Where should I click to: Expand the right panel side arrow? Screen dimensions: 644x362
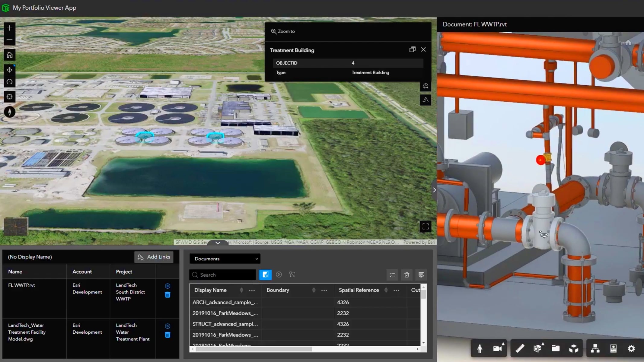tap(434, 190)
